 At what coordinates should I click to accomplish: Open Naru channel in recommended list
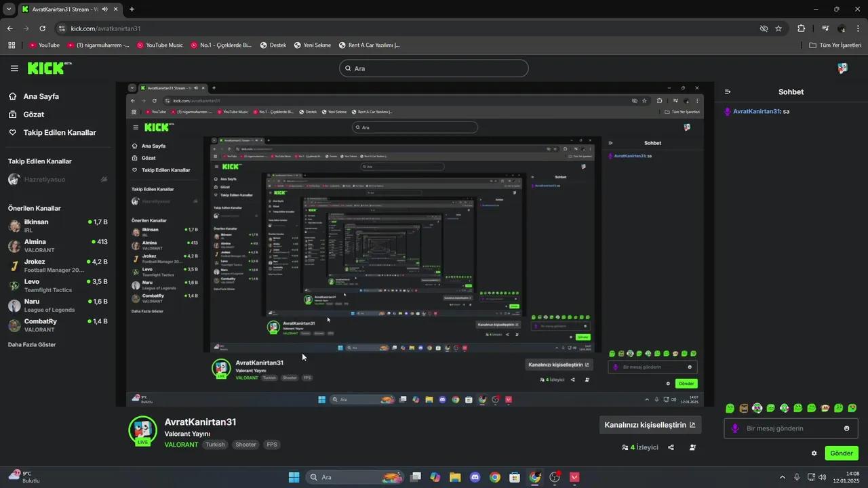coord(58,305)
